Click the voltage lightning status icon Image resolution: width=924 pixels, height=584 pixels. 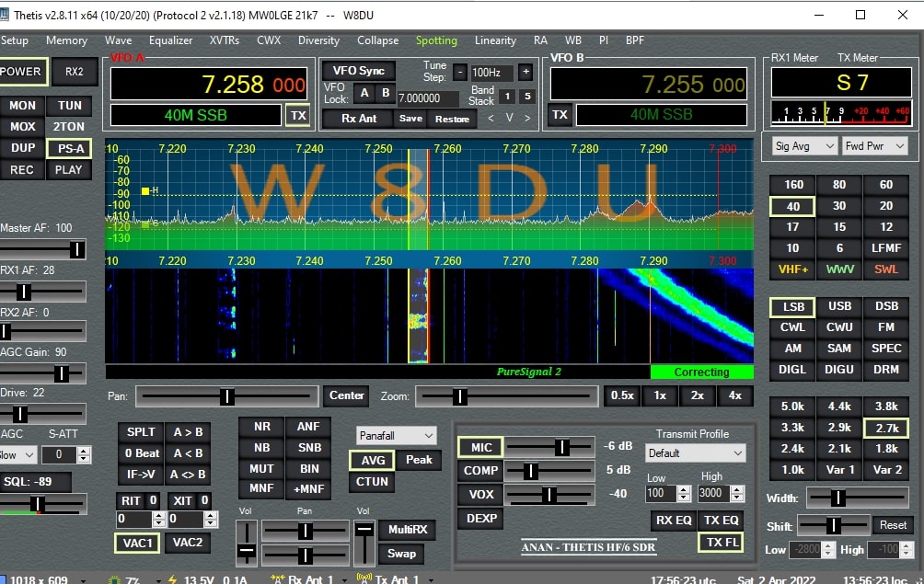[172, 580]
